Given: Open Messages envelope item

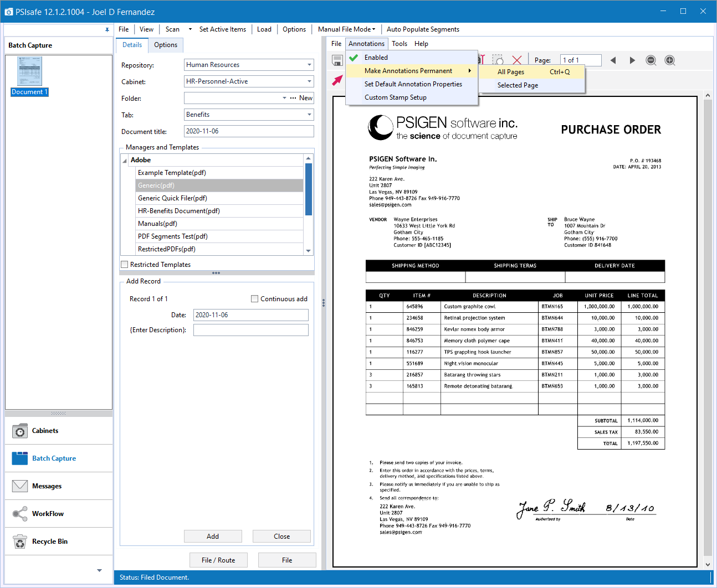Looking at the screenshot, I should coord(59,486).
